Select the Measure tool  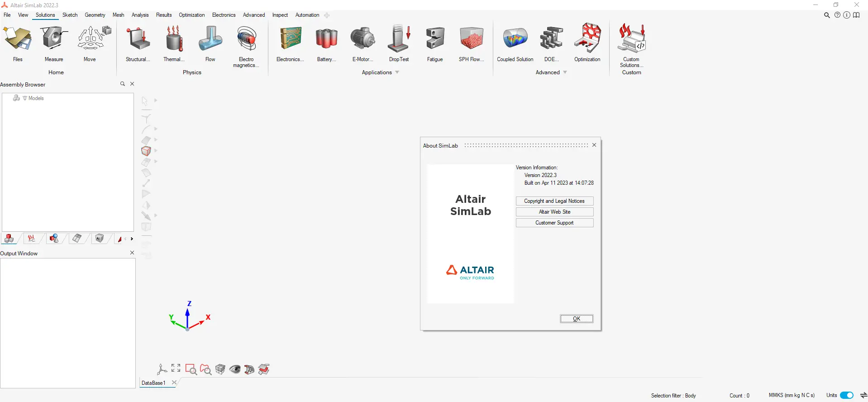click(54, 43)
